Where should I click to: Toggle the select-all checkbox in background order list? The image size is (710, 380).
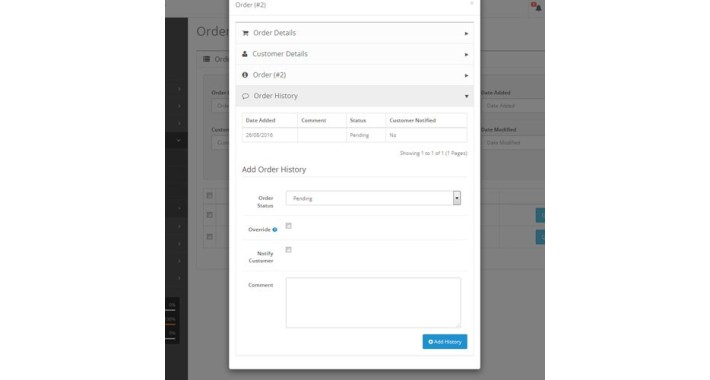(x=209, y=196)
